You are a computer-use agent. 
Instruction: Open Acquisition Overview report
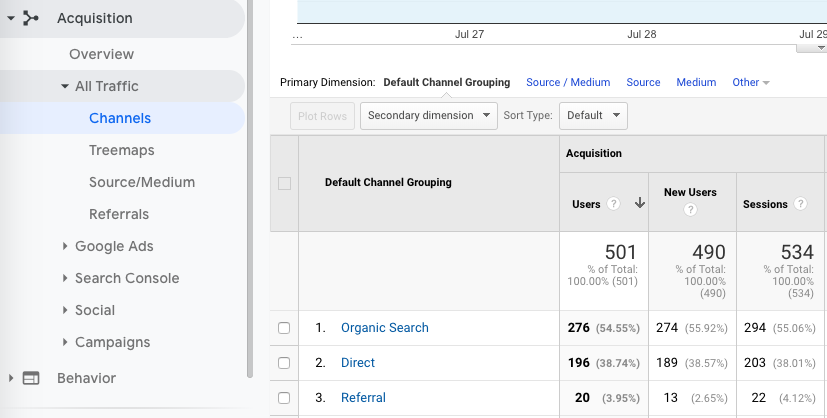click(101, 54)
